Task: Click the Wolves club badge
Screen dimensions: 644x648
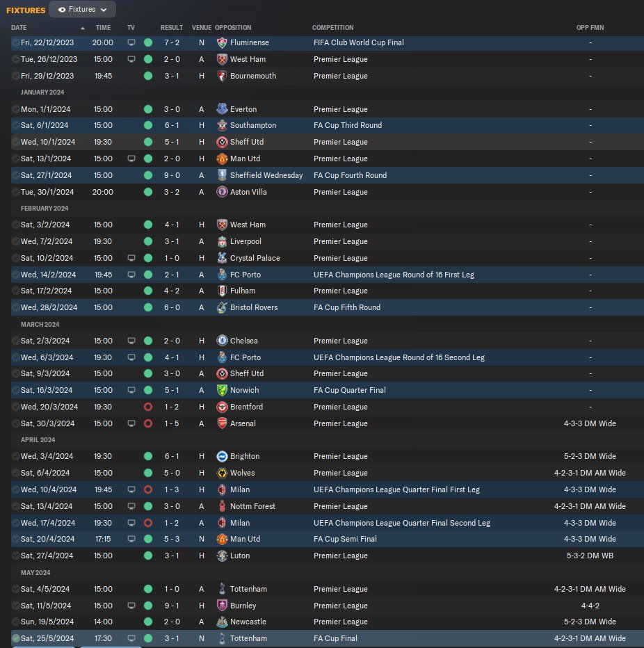Action: coord(222,473)
